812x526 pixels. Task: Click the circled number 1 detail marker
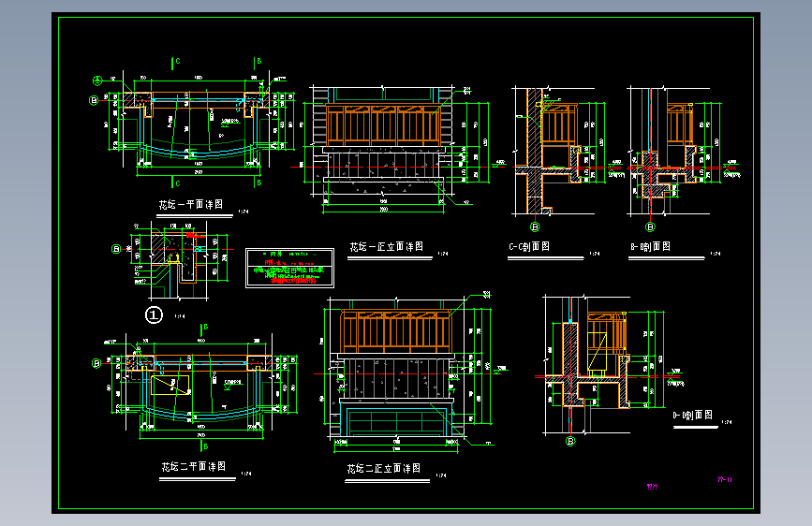pos(154,314)
